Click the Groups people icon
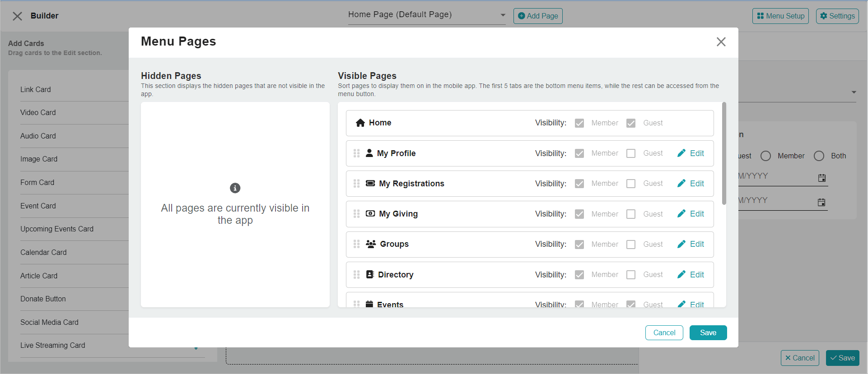This screenshot has width=868, height=374. click(x=371, y=244)
